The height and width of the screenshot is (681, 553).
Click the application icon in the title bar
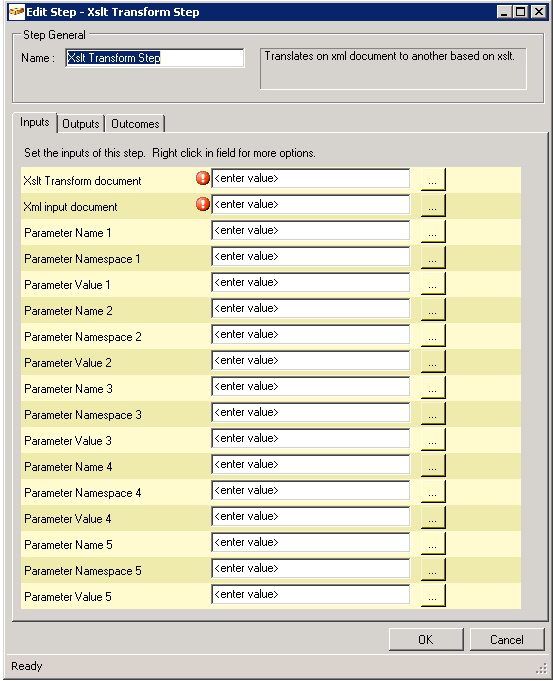point(17,12)
